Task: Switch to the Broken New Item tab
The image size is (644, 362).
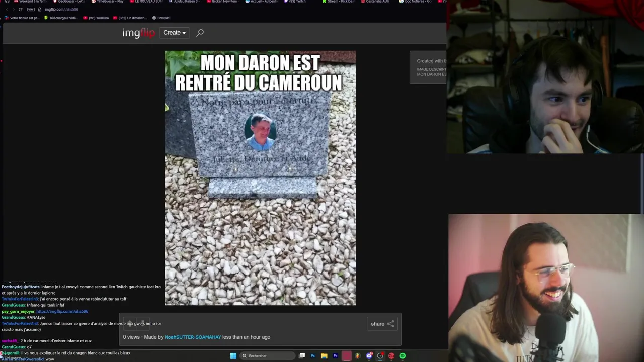Action: pyautogui.click(x=222, y=2)
